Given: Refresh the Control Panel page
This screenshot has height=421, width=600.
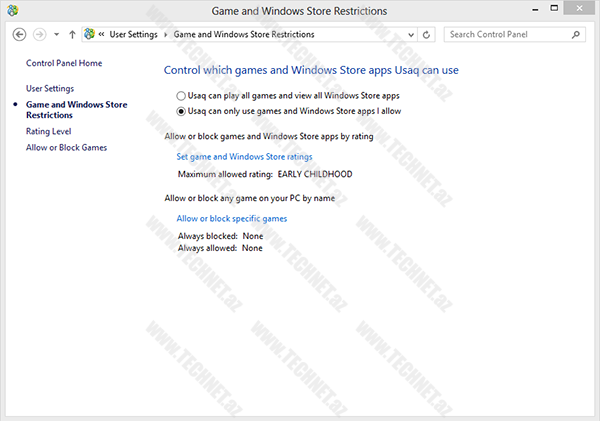Looking at the screenshot, I should tap(427, 34).
